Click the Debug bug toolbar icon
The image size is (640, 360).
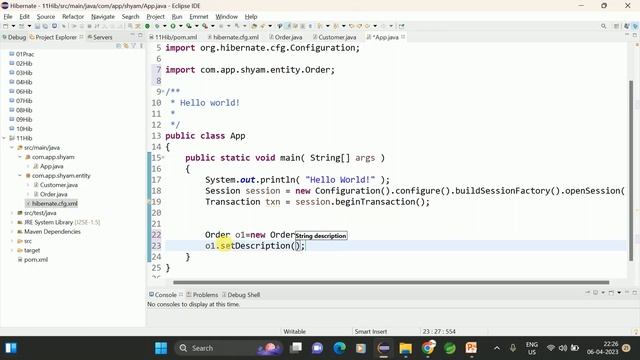[157, 26]
